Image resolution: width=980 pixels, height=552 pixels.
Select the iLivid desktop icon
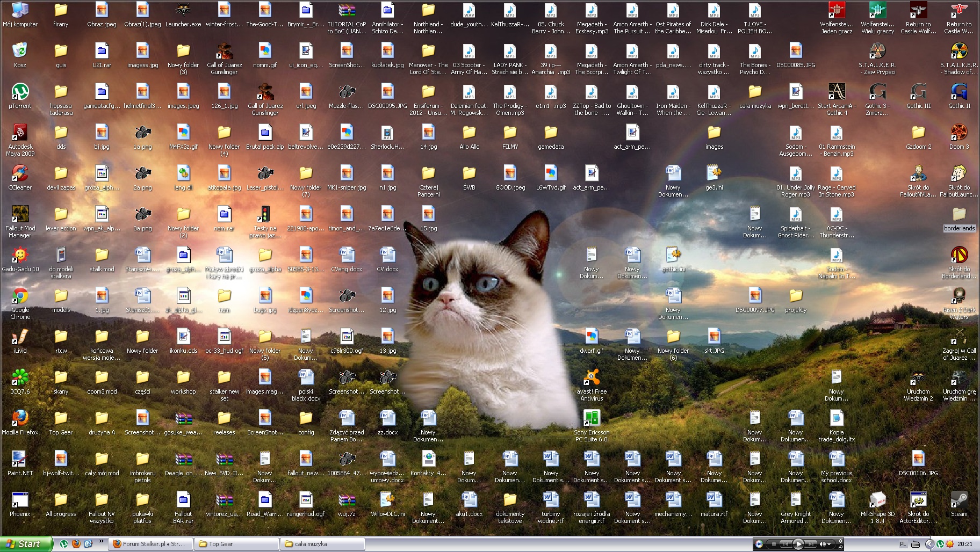click(20, 341)
